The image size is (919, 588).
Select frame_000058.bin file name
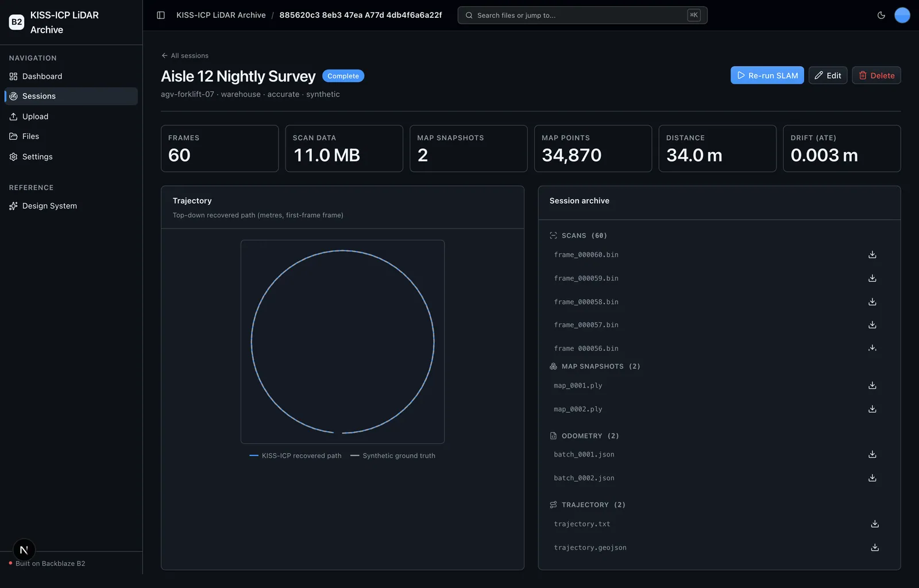586,301
